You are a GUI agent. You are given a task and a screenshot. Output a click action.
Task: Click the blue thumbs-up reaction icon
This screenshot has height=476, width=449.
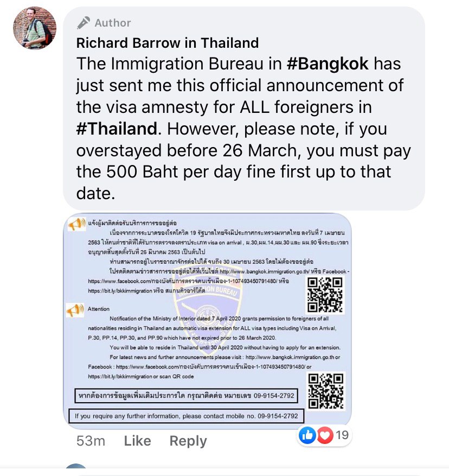pos(307,435)
